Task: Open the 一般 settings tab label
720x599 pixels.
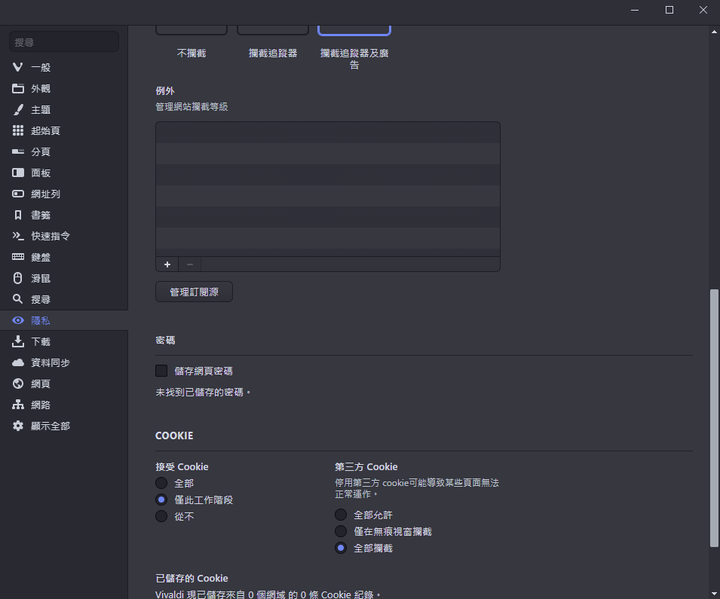Action: pyautogui.click(x=40, y=67)
